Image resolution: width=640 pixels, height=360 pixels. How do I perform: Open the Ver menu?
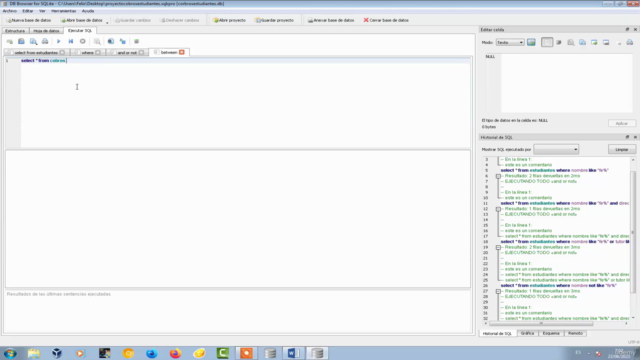point(42,11)
